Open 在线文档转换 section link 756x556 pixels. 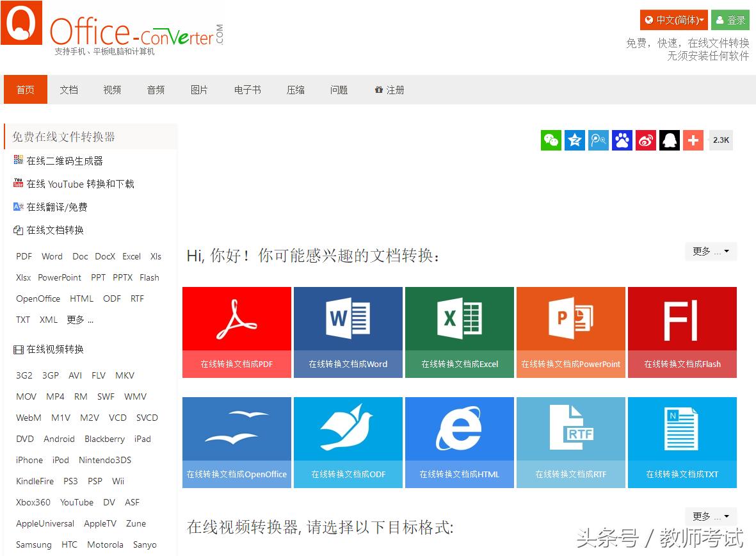pyautogui.click(x=48, y=230)
